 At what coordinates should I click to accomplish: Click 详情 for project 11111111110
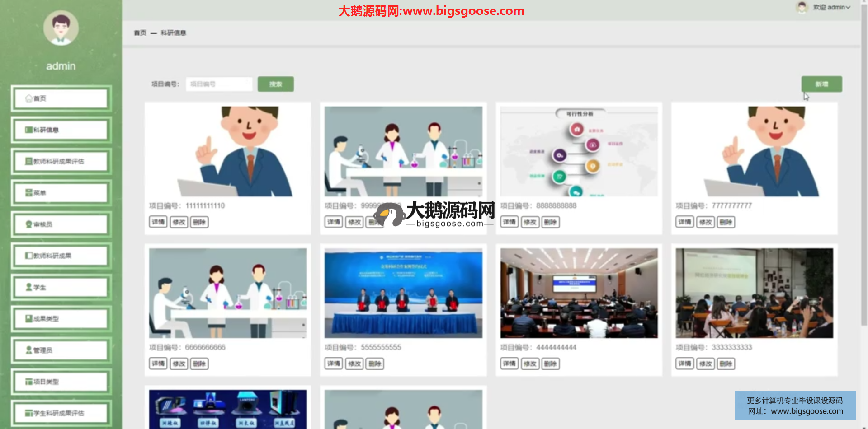click(x=158, y=222)
